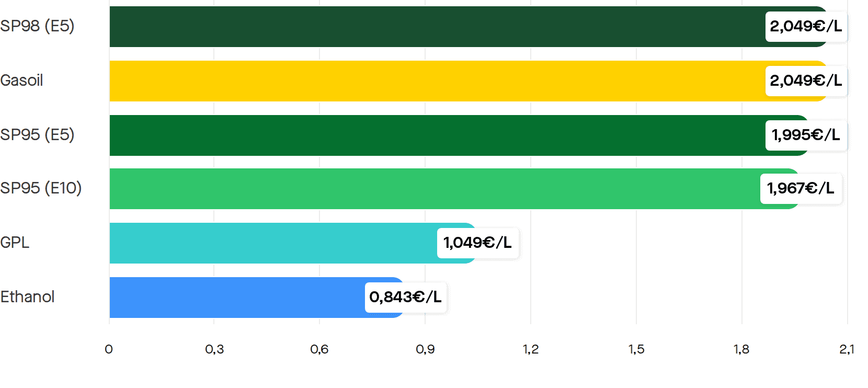Click the 1,995€/L price label

pos(806,135)
